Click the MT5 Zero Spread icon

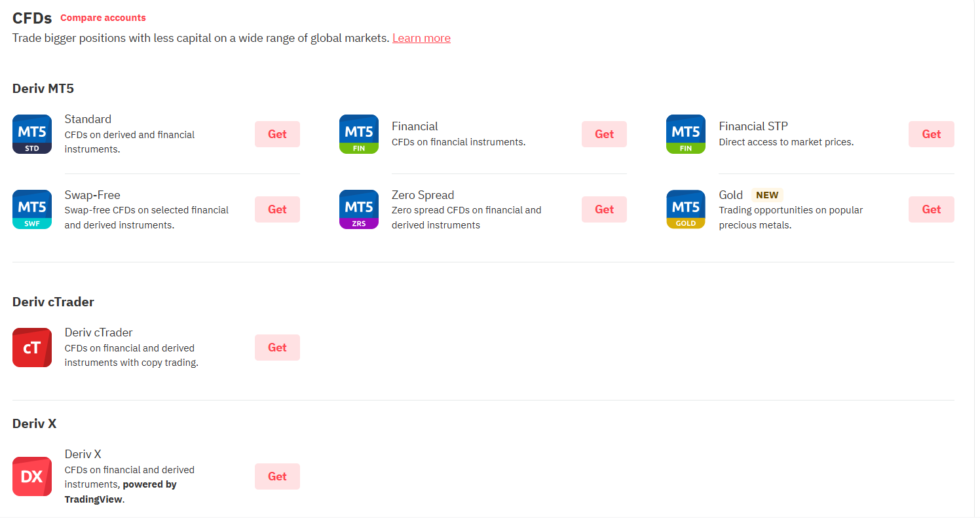359,209
